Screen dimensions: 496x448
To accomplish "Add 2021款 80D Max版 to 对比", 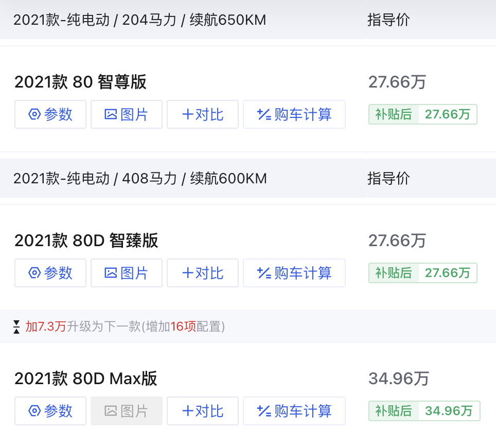I will coord(202,411).
